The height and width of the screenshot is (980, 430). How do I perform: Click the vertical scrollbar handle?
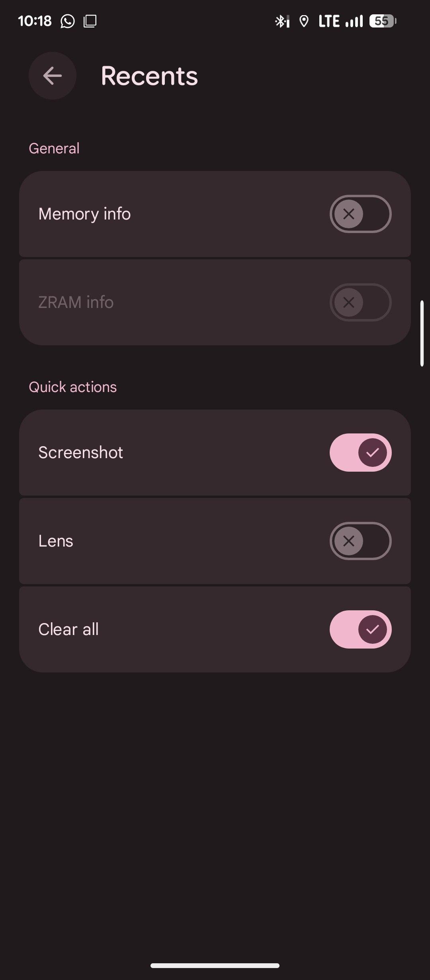pyautogui.click(x=422, y=333)
